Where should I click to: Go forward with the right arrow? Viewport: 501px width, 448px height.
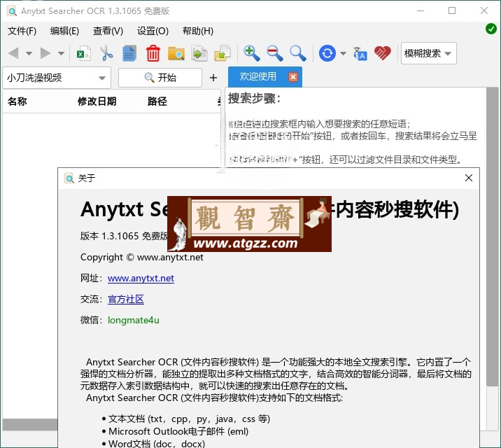tap(45, 53)
